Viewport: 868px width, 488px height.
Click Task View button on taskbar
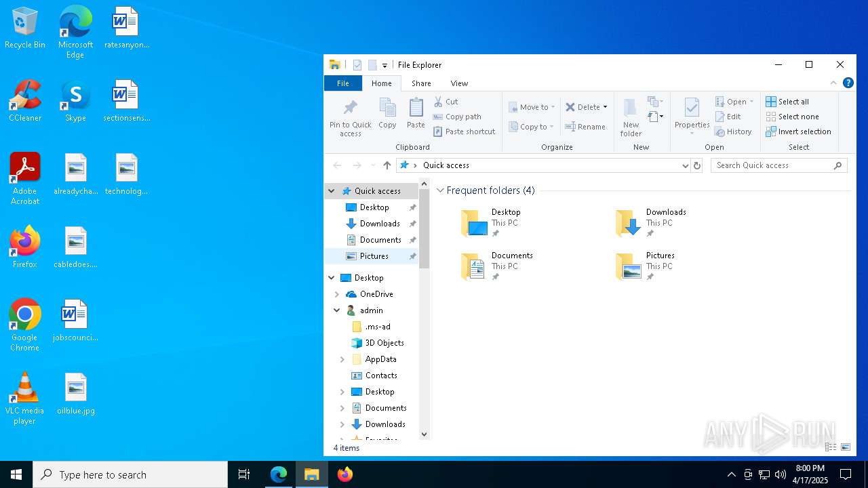pos(244,474)
